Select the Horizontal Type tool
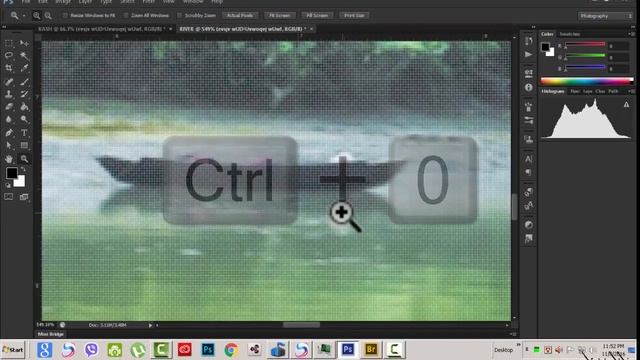Viewport: 640px width, 360px height. click(x=24, y=133)
